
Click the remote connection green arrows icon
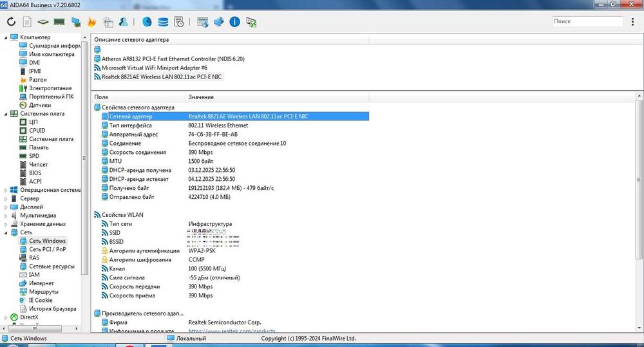coord(251,22)
